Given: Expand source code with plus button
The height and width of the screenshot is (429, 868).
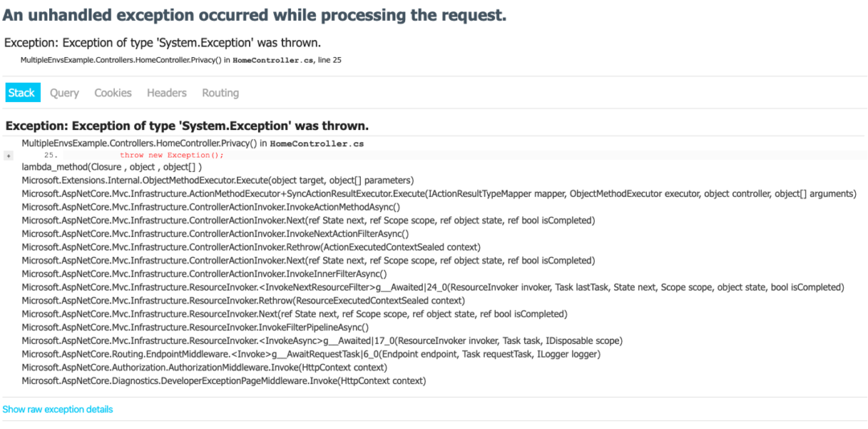Looking at the screenshot, I should coord(9,155).
